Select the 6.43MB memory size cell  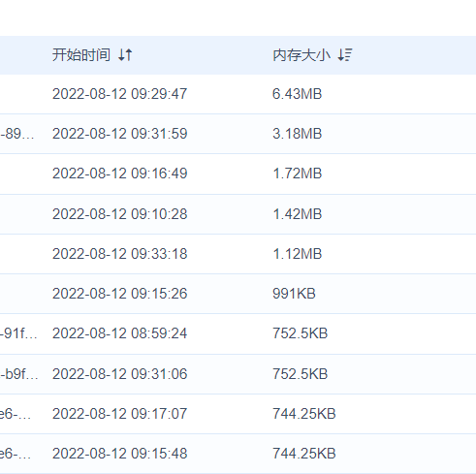[x=298, y=94]
